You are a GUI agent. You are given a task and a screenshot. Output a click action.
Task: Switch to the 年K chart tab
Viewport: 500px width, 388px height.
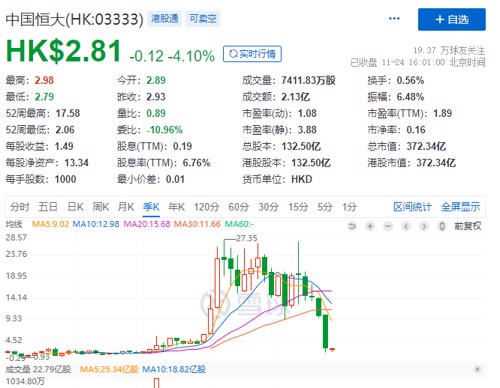177,207
